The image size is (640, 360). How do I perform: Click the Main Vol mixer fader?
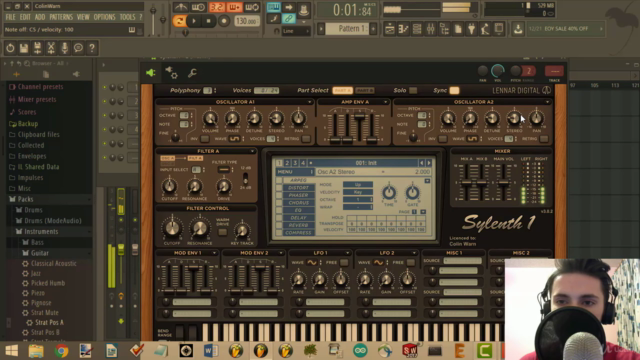pyautogui.click(x=504, y=184)
